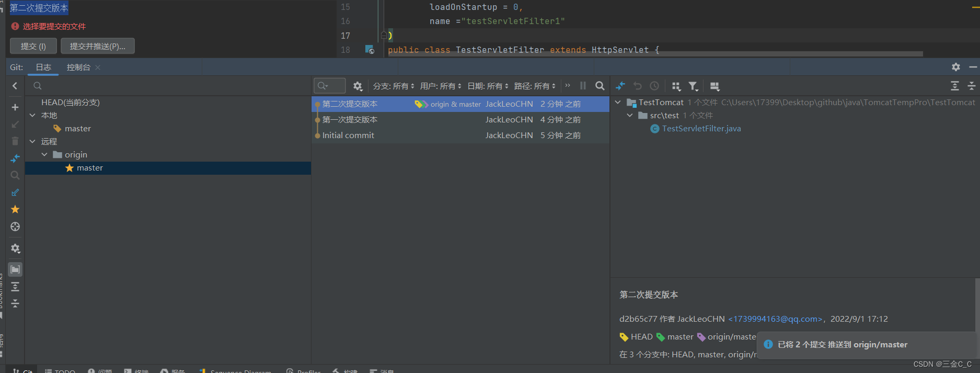Select the 第一次提交版本 commit row
980x373 pixels.
point(460,120)
